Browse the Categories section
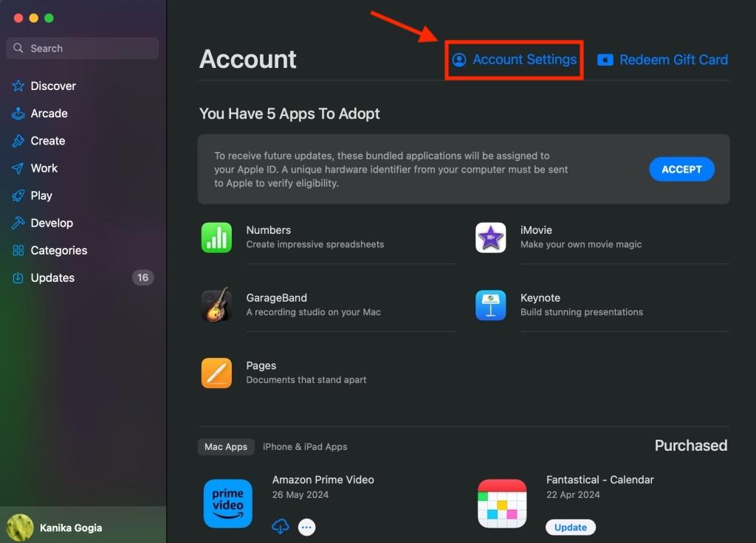Viewport: 756px width, 543px height. (58, 250)
